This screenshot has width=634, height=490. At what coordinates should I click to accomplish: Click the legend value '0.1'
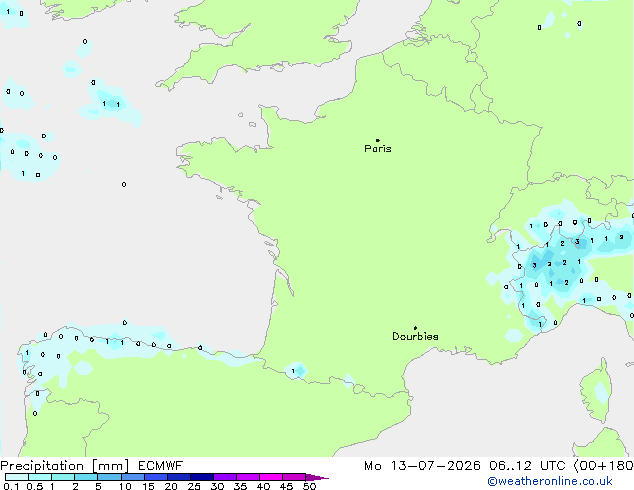point(11,486)
